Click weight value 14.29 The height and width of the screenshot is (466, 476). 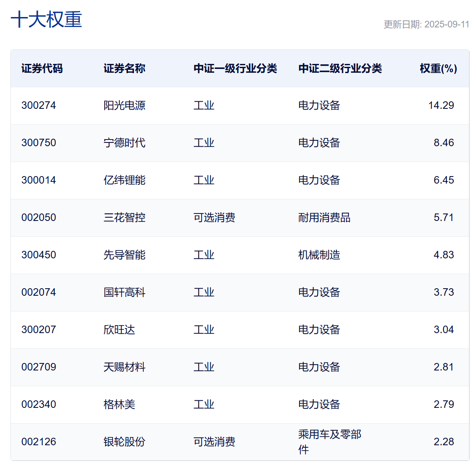click(441, 105)
